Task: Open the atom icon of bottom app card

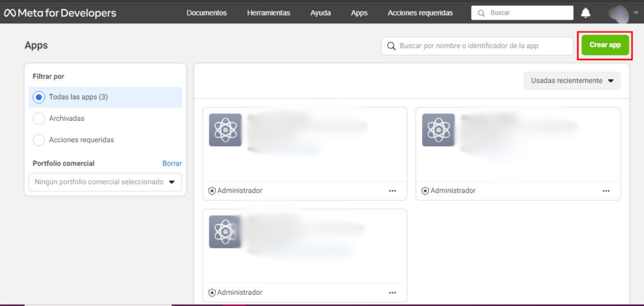Action: click(x=225, y=232)
